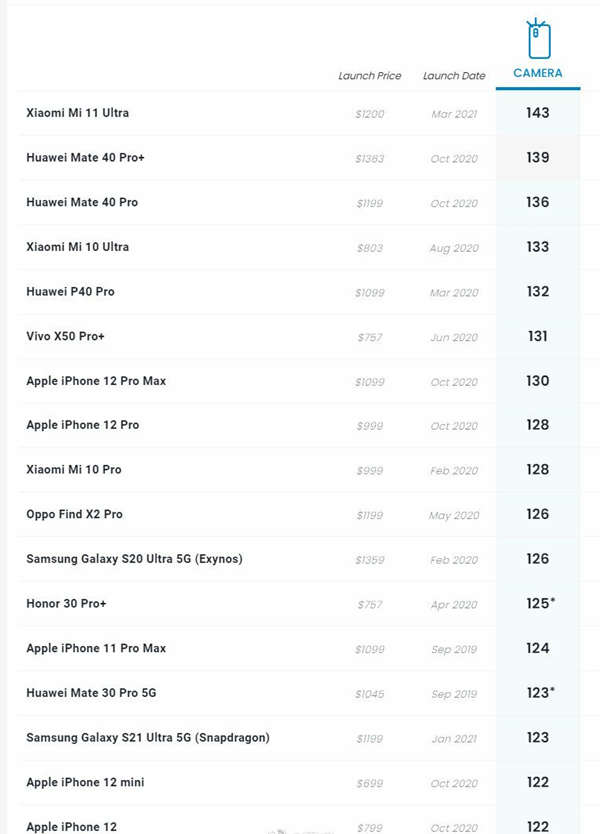The width and height of the screenshot is (600, 834).
Task: Open Oppo Find X2 Pro entry
Action: [74, 514]
